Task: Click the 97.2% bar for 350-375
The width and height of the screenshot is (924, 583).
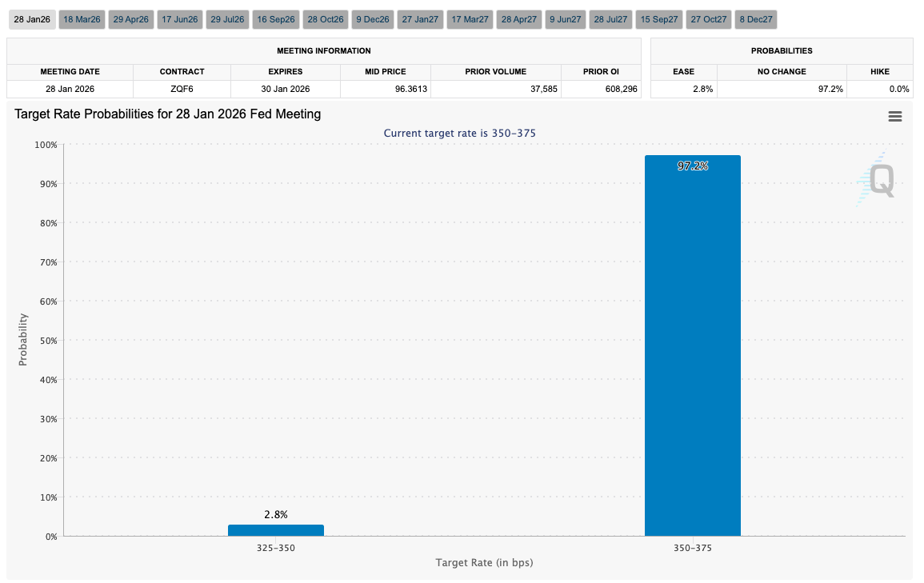Action: click(x=692, y=345)
